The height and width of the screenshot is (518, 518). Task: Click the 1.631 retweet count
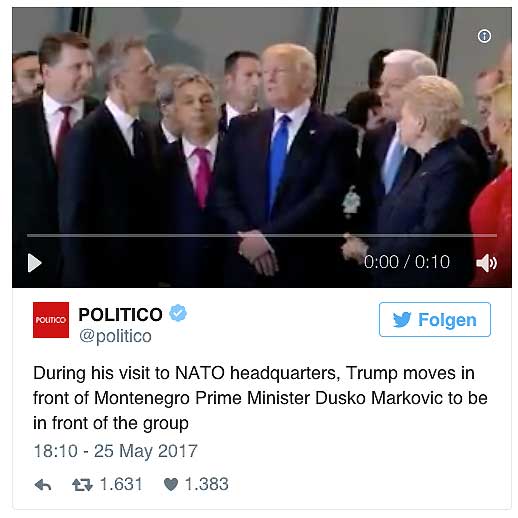(x=121, y=484)
